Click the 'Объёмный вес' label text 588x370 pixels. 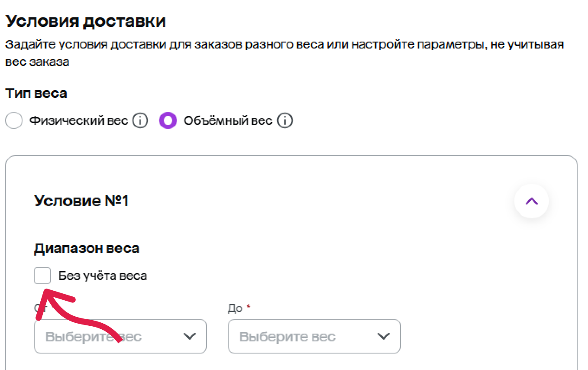click(x=228, y=120)
